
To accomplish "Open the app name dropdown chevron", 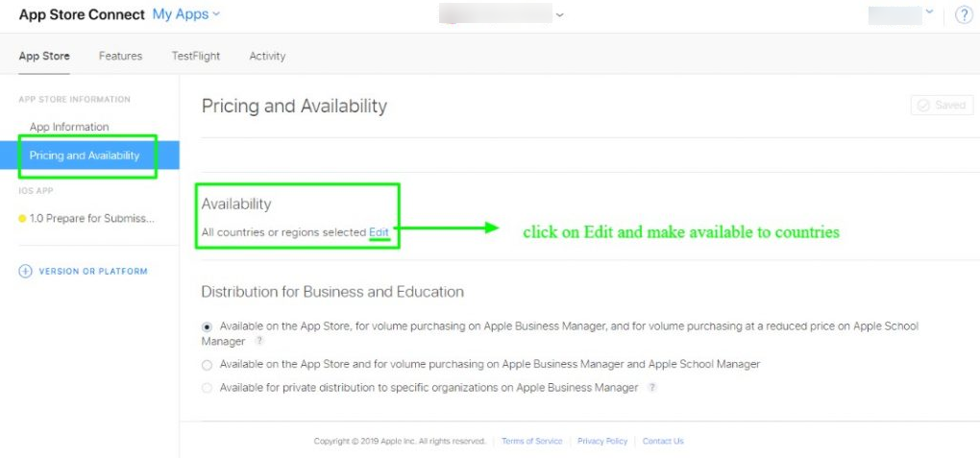I will 559,14.
